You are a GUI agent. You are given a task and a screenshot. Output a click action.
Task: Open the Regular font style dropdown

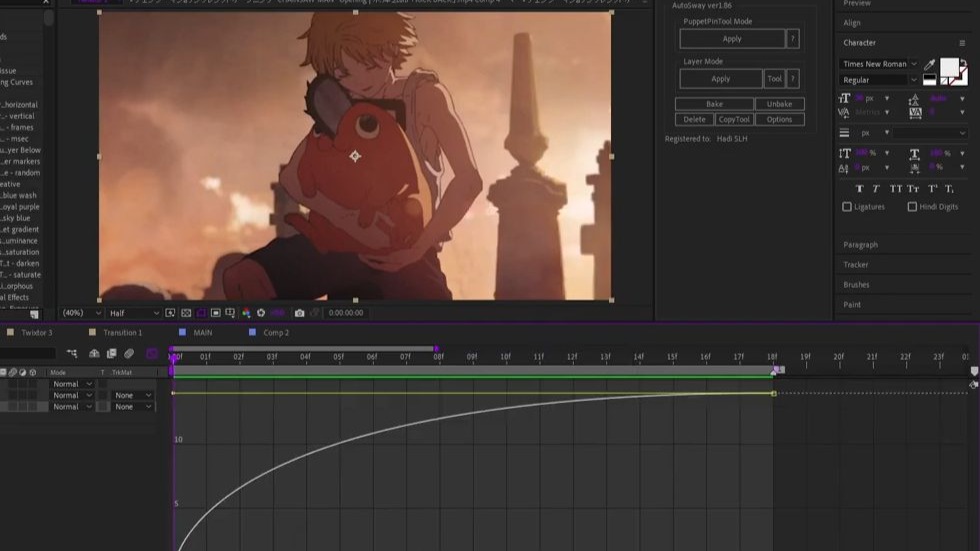coord(879,80)
